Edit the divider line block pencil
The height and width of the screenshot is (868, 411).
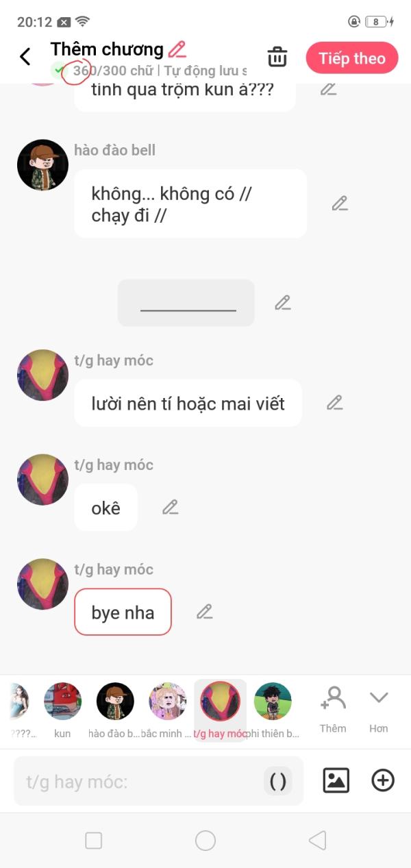click(x=283, y=303)
